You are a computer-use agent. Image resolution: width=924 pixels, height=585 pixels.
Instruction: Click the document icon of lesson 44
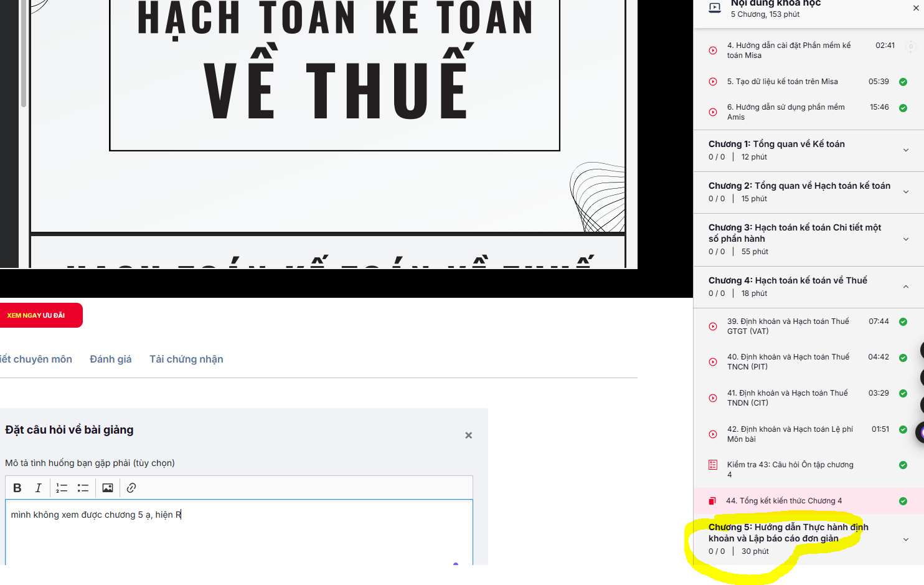click(x=712, y=501)
